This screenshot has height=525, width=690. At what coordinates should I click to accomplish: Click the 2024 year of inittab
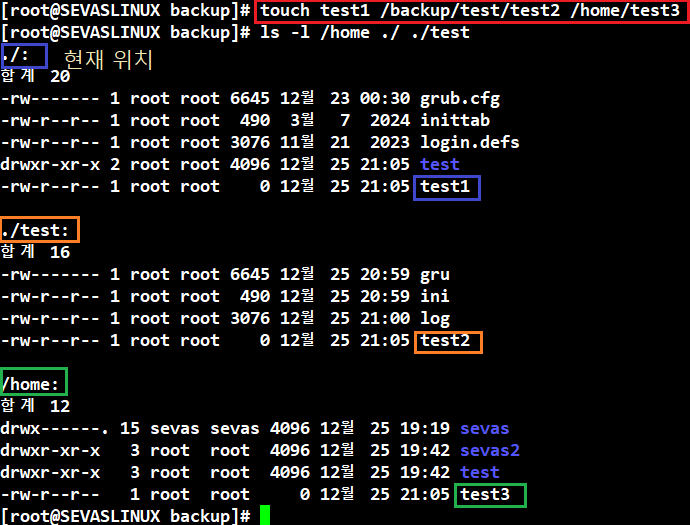point(390,121)
